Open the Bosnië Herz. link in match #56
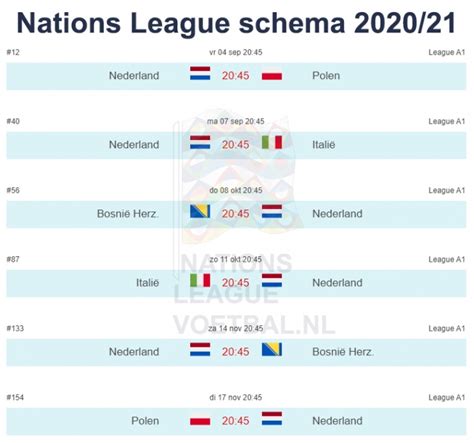 coord(128,214)
